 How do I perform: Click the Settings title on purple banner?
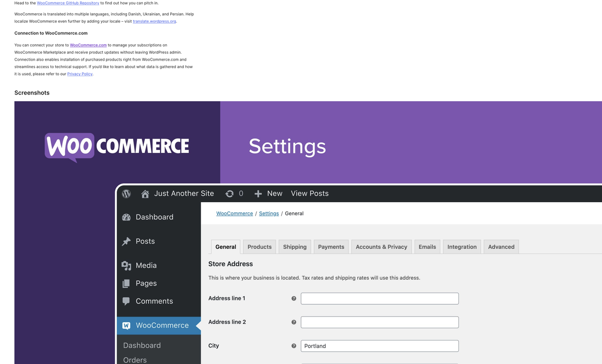(287, 146)
